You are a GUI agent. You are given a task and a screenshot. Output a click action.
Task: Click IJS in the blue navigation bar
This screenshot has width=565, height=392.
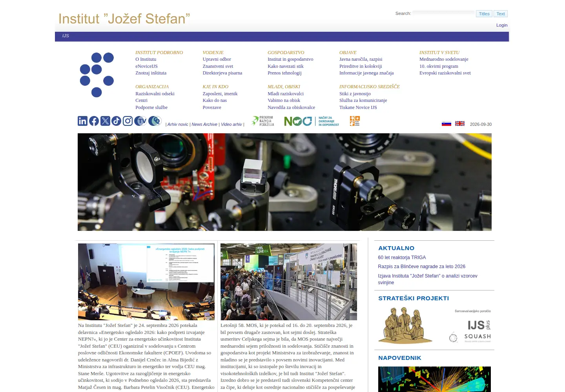(x=66, y=36)
